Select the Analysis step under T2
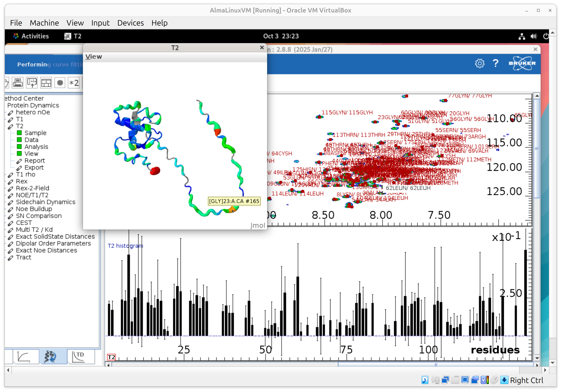 [36, 147]
